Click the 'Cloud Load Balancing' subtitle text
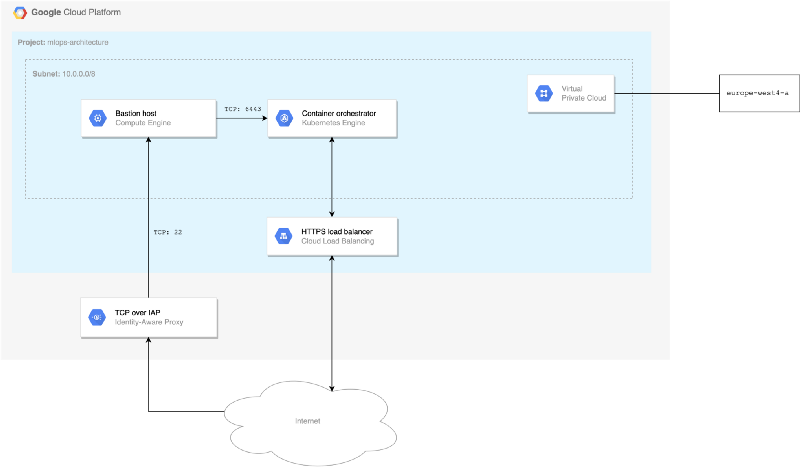The height and width of the screenshot is (471, 800). point(337,241)
